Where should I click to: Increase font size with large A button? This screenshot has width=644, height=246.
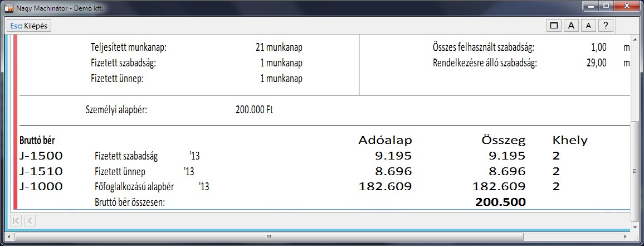coord(571,26)
